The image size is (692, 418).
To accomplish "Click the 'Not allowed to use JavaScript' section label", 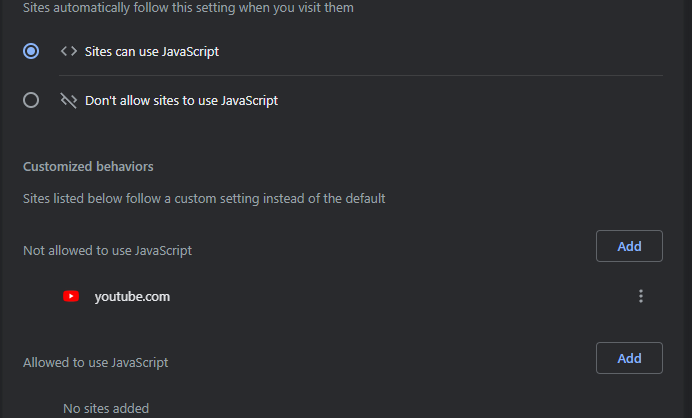I will pos(108,251).
